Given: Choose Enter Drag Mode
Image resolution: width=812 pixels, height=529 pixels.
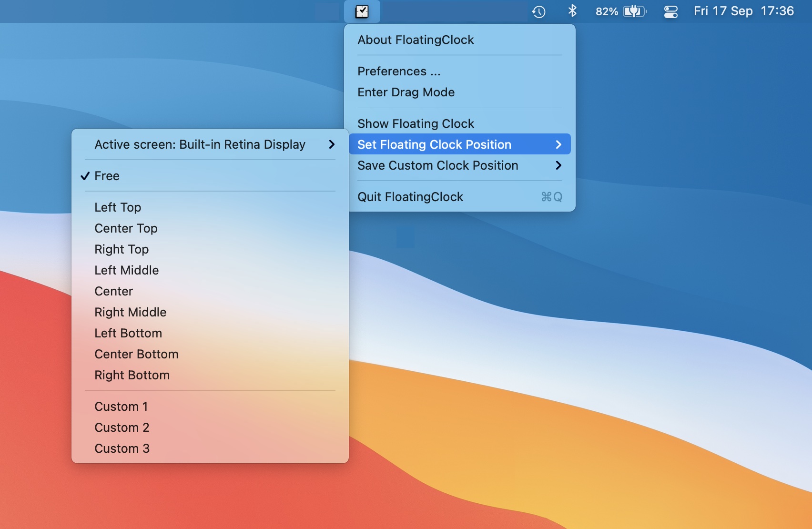Looking at the screenshot, I should click(406, 92).
